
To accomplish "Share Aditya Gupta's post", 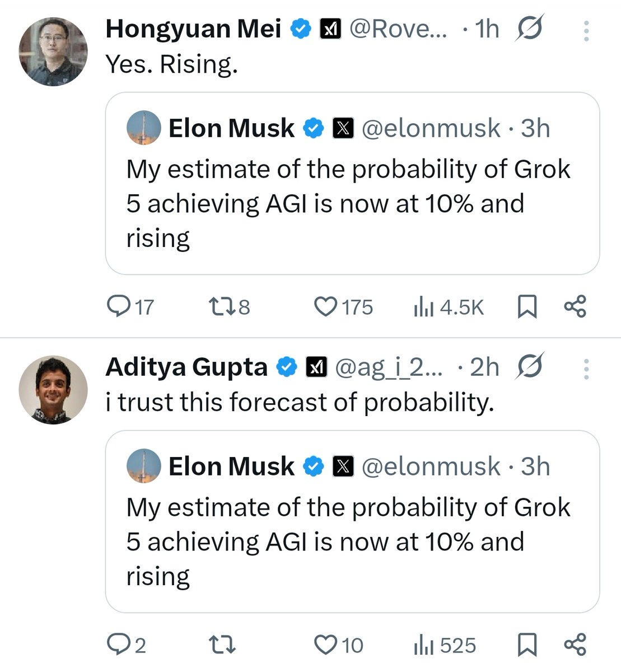I will tap(575, 645).
